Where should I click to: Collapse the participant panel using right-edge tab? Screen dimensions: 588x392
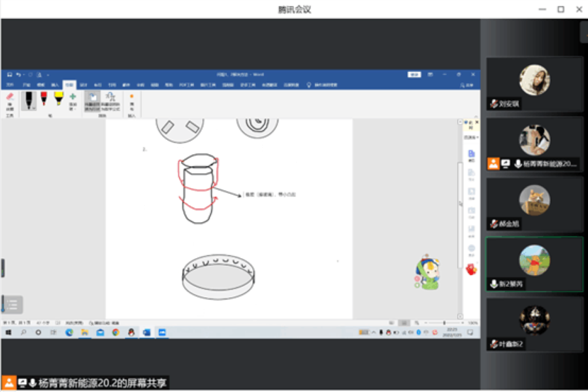(583, 32)
